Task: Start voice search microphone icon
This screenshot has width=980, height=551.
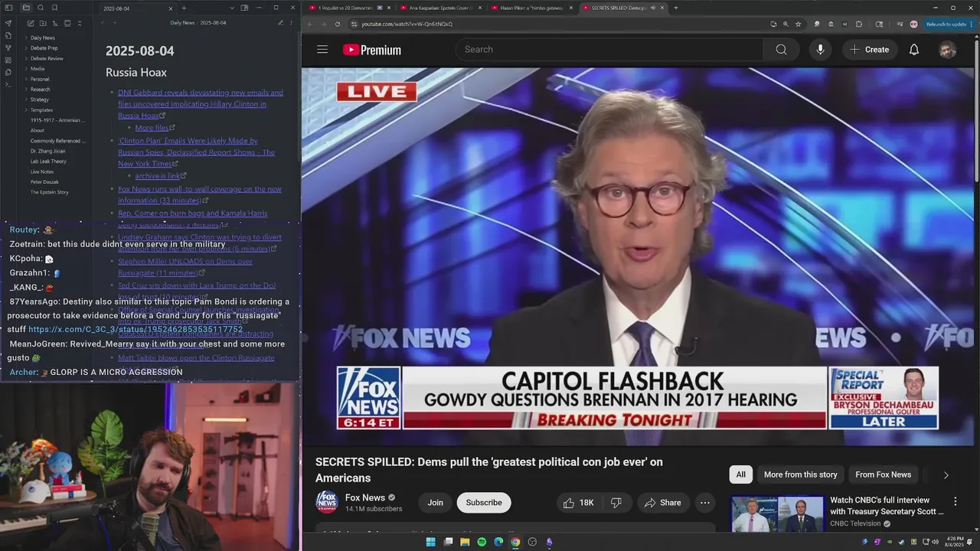Action: (x=820, y=50)
